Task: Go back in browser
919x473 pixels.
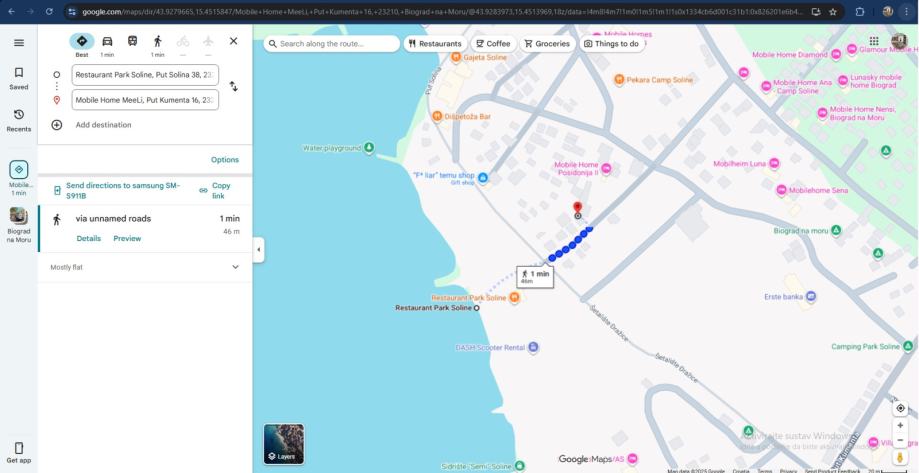Action: click(12, 12)
